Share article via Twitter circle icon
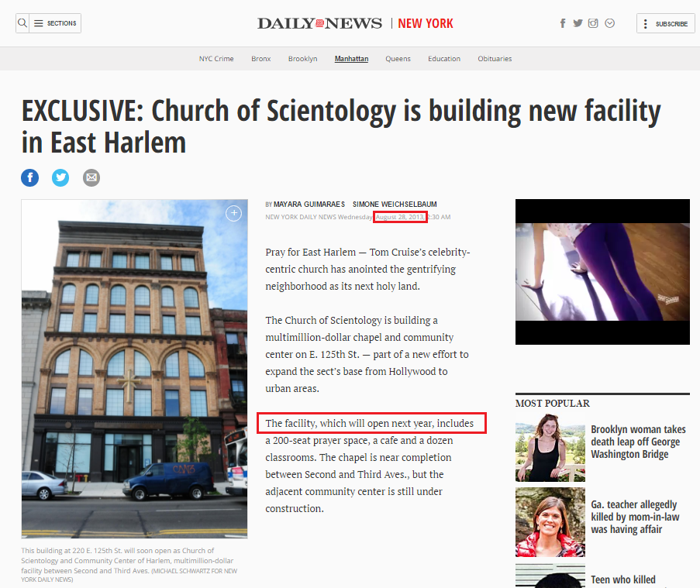This screenshot has height=588, width=700. click(60, 177)
